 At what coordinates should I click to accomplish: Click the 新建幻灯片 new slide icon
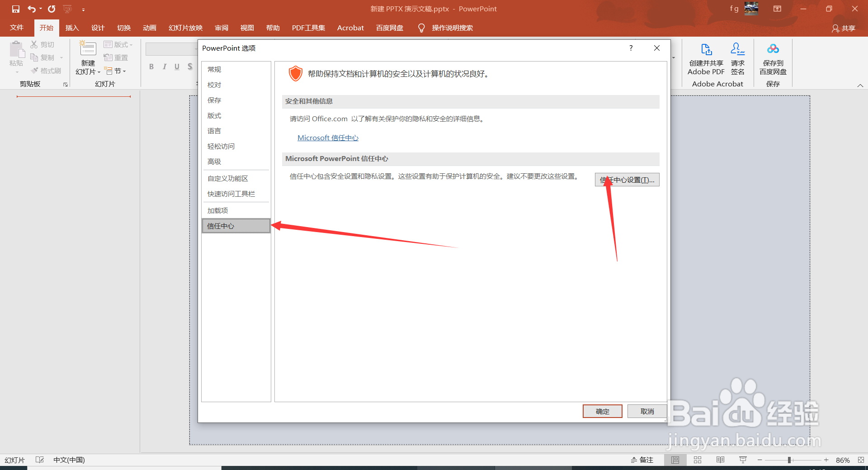(x=88, y=49)
